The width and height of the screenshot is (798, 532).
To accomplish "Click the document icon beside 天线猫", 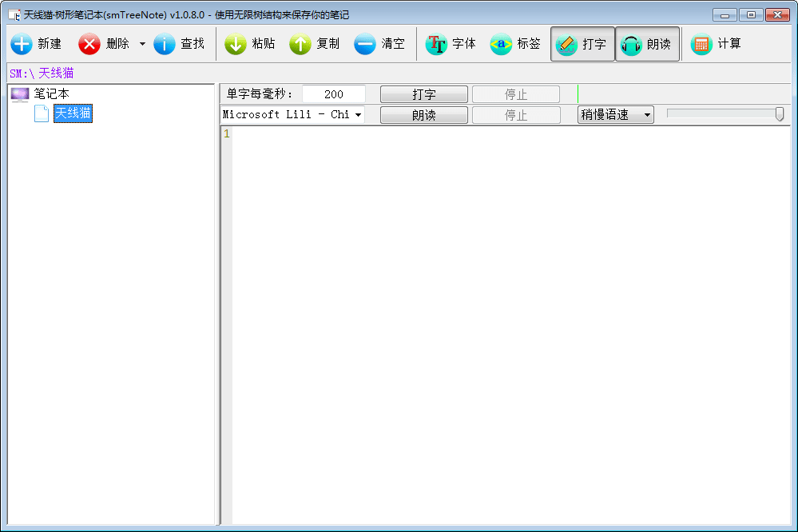I will (x=42, y=113).
